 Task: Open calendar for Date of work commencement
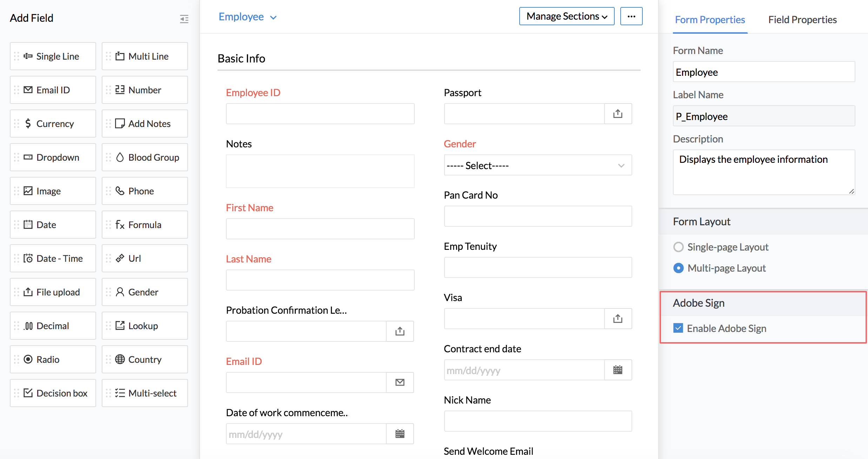(400, 434)
